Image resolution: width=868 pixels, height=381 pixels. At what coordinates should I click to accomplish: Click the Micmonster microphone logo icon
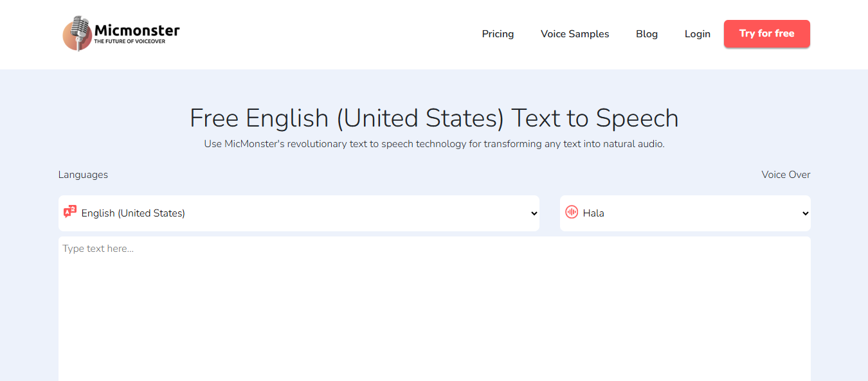tap(77, 33)
